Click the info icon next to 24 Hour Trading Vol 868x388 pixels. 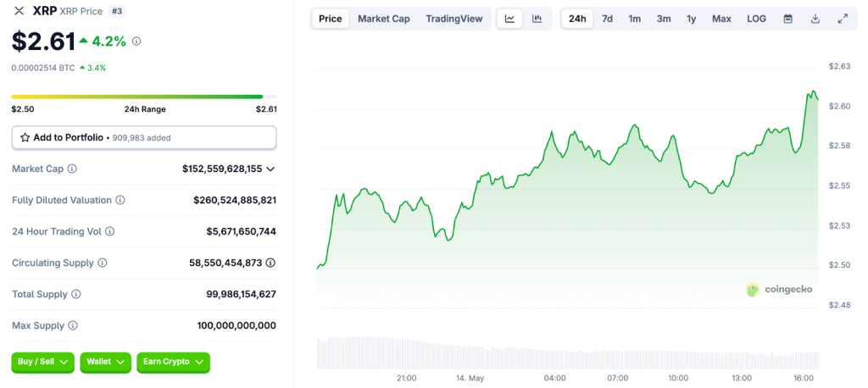(x=110, y=231)
